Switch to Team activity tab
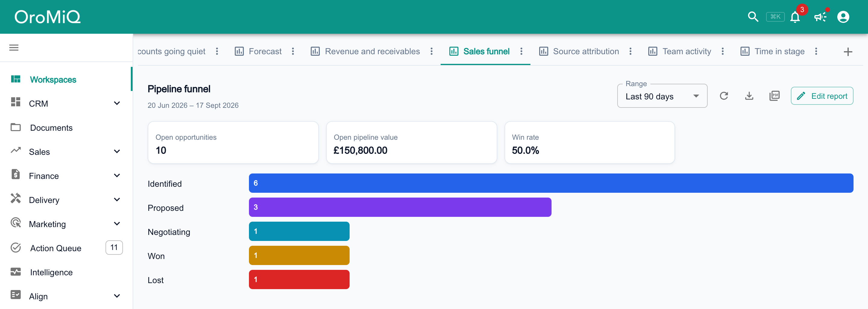Screen dimensions: 868x309 680,51
